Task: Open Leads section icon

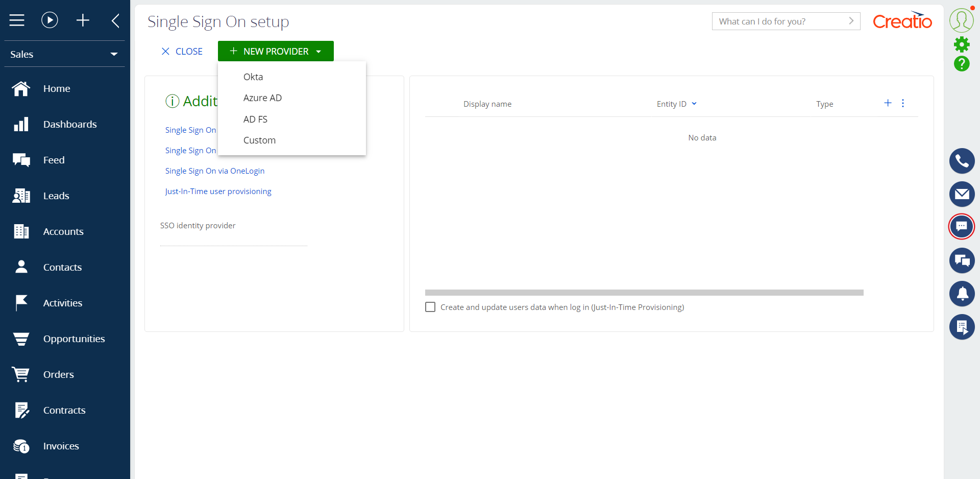Action: [21, 196]
